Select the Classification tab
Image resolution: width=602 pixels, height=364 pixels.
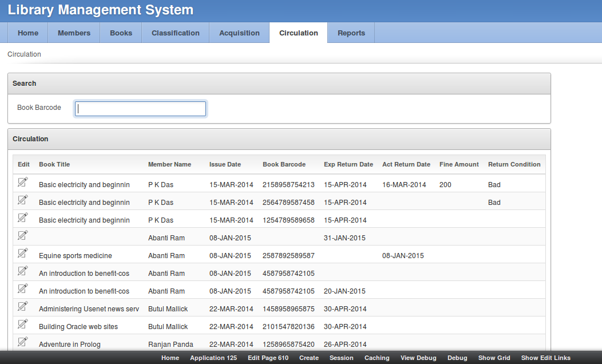point(175,33)
